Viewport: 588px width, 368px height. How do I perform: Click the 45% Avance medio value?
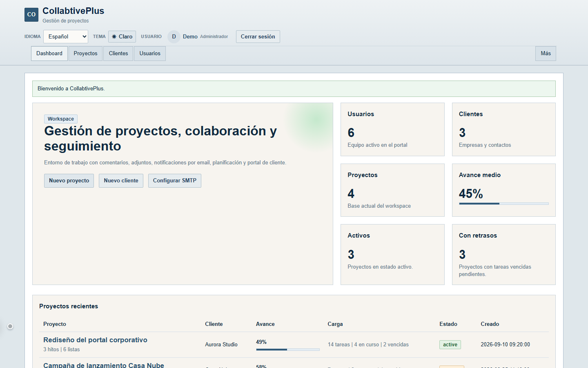click(x=471, y=193)
